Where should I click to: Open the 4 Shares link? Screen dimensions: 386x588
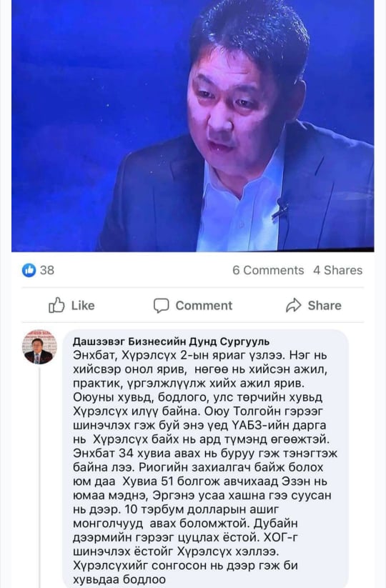[x=338, y=270]
